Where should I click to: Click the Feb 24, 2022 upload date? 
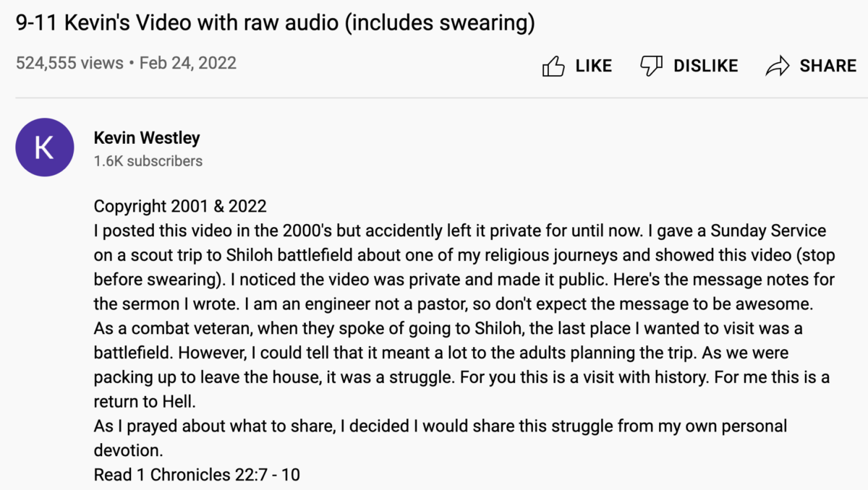pos(188,63)
